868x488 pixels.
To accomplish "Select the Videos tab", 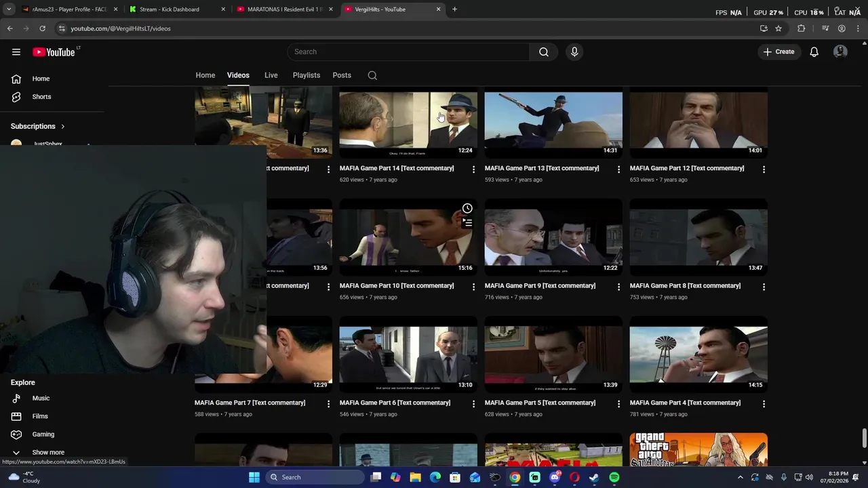I will click(x=238, y=75).
